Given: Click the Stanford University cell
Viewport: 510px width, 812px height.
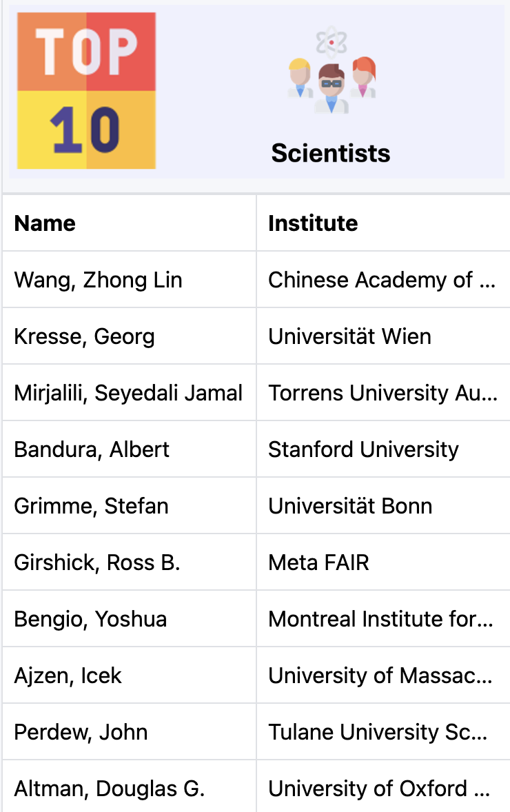Looking at the screenshot, I should [x=363, y=449].
